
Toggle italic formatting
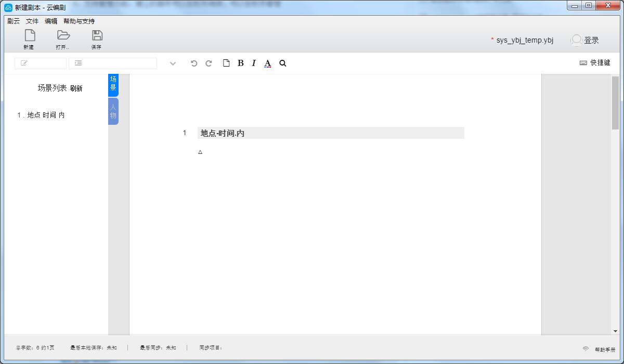click(x=254, y=63)
